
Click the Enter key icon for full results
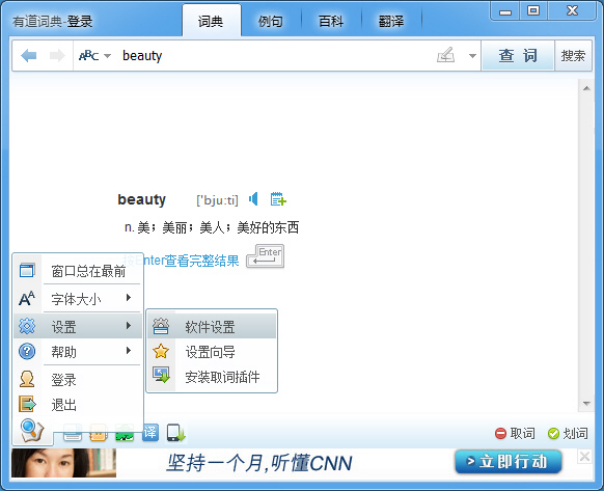(x=265, y=256)
